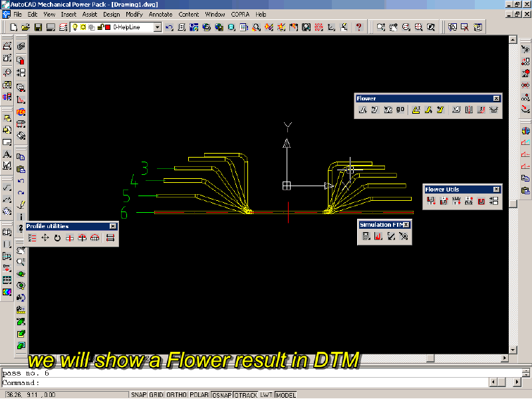Toggle SNAP in the status bar
This screenshot has height=399, width=532.
coord(138,395)
